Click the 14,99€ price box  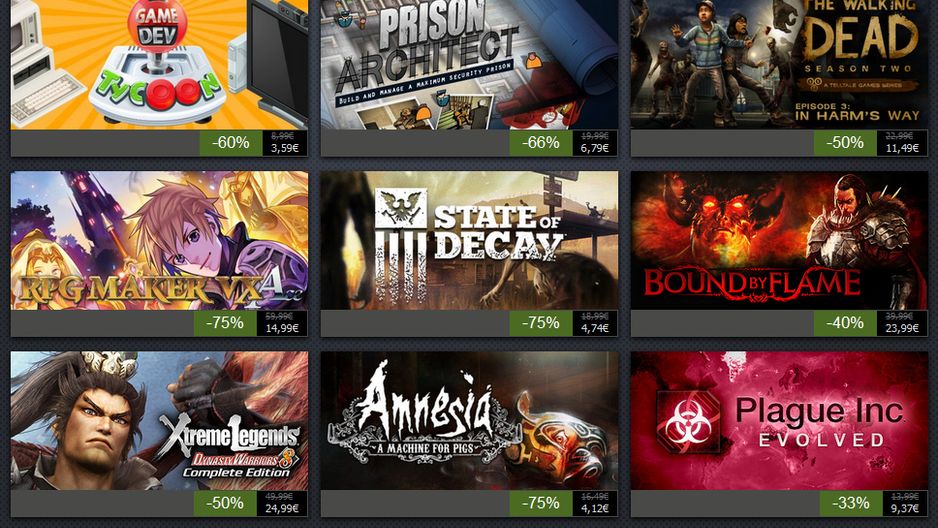(x=282, y=323)
